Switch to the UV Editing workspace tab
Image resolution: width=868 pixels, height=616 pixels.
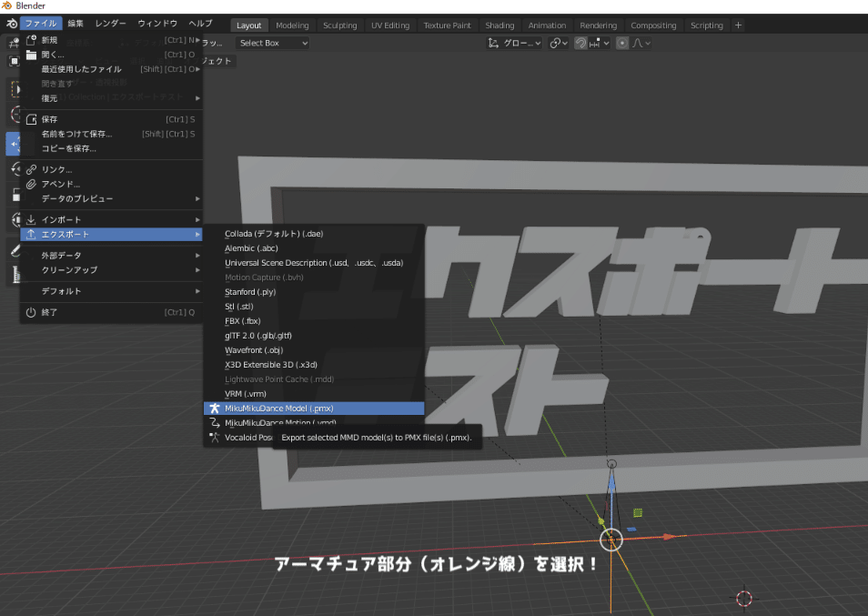coord(390,25)
